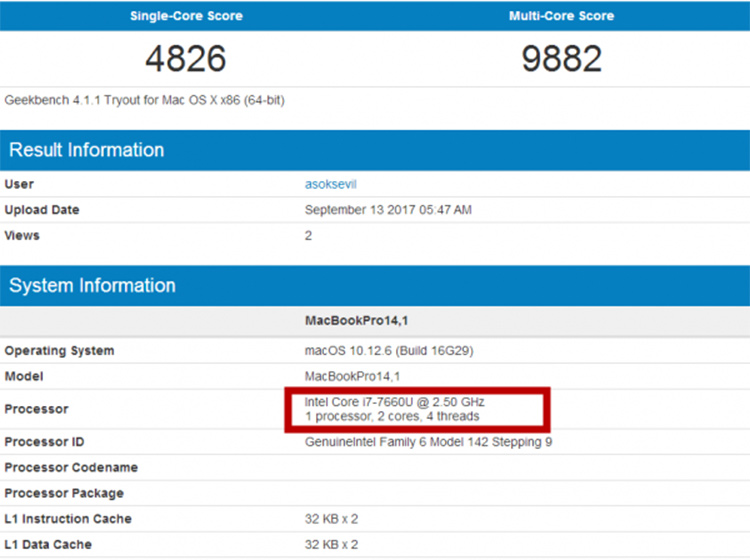The image size is (750, 560).
Task: Open the asoksevil user profile link
Action: coord(332,185)
